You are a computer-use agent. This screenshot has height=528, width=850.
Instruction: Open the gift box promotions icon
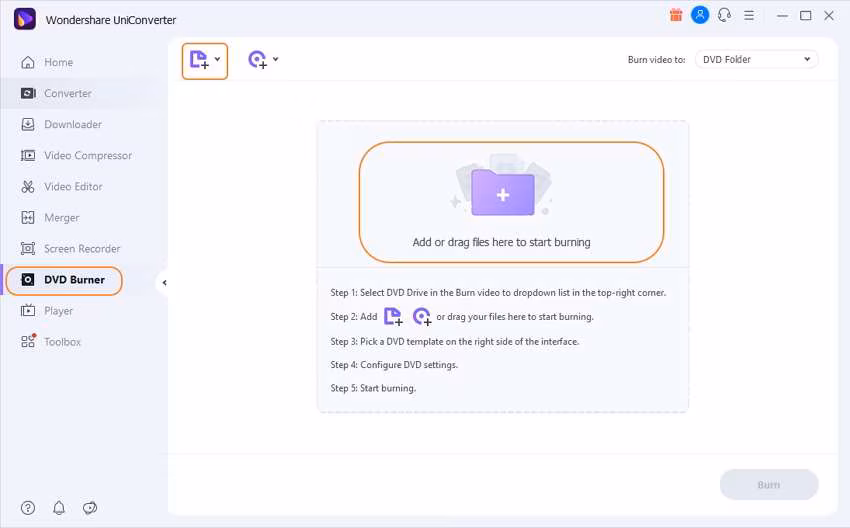675,15
